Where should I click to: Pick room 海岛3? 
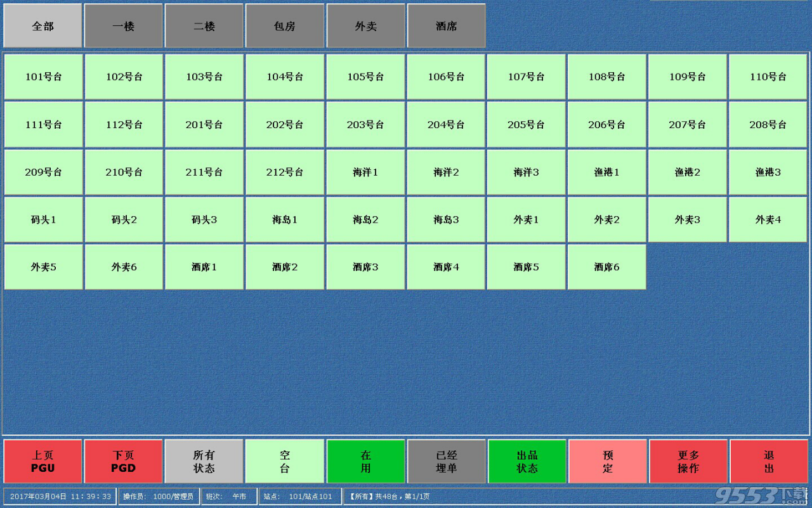pos(446,219)
